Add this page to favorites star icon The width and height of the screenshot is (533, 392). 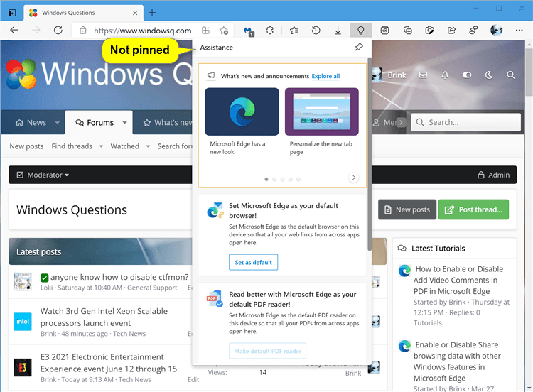tap(224, 31)
